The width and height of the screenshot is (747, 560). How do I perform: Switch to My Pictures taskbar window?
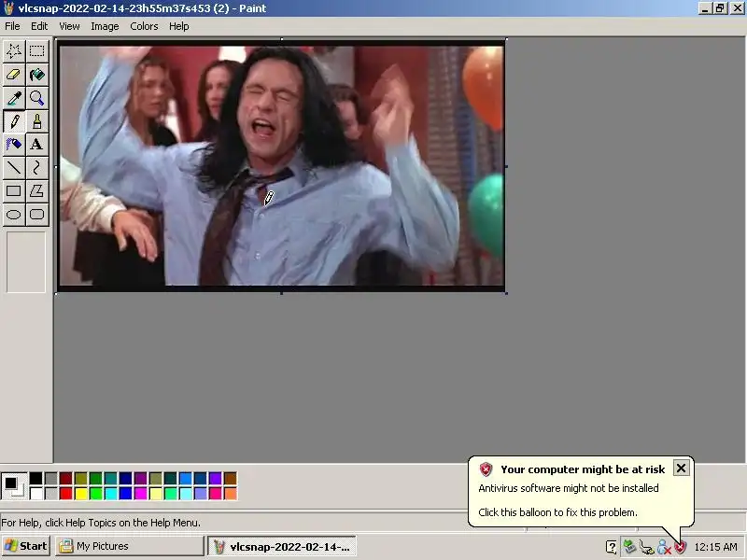pyautogui.click(x=129, y=546)
